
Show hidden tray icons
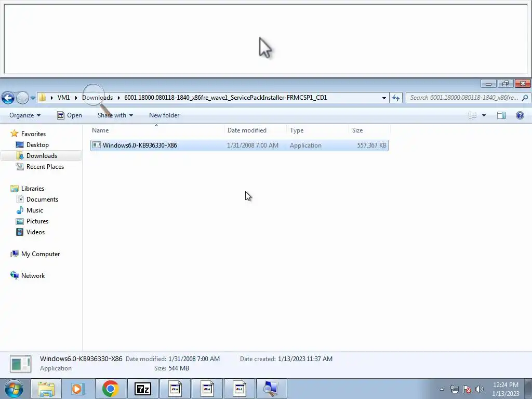click(x=442, y=389)
